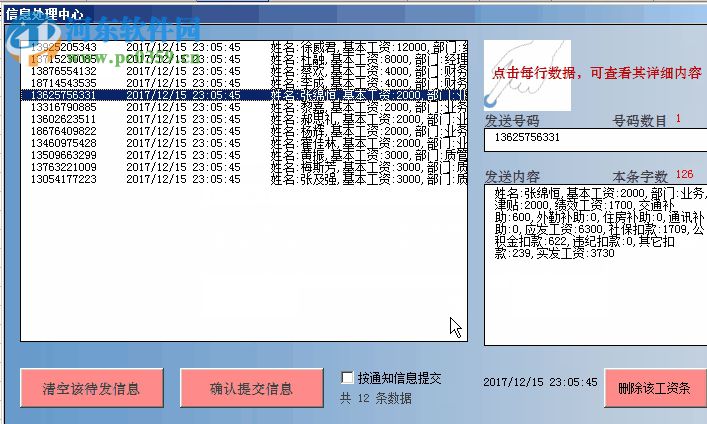The width and height of the screenshot is (707, 424).
Task: Select the row with number 13715230085
Action: pyautogui.click(x=244, y=59)
